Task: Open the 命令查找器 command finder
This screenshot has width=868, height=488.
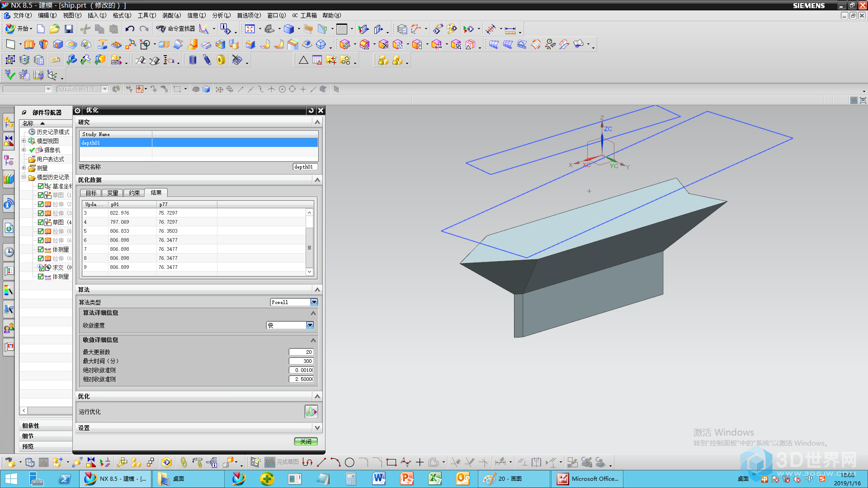Action: point(176,29)
